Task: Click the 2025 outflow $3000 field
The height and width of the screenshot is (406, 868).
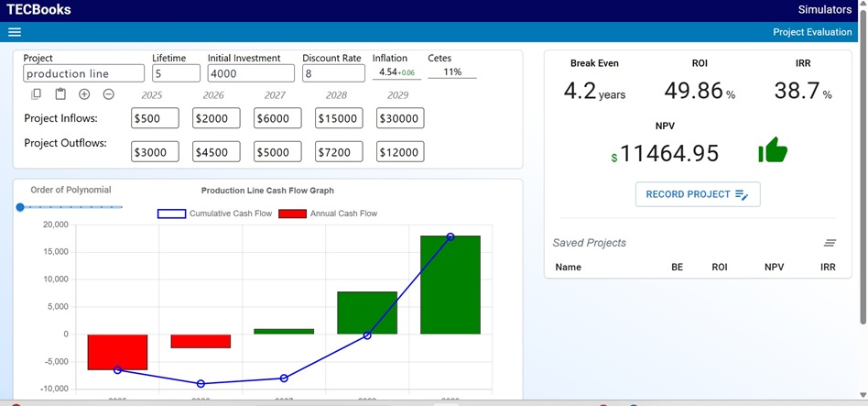Action: 155,152
